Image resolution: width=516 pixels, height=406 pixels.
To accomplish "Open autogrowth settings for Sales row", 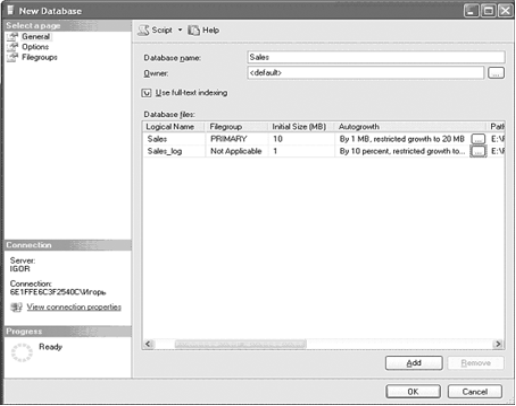I will pyautogui.click(x=478, y=139).
